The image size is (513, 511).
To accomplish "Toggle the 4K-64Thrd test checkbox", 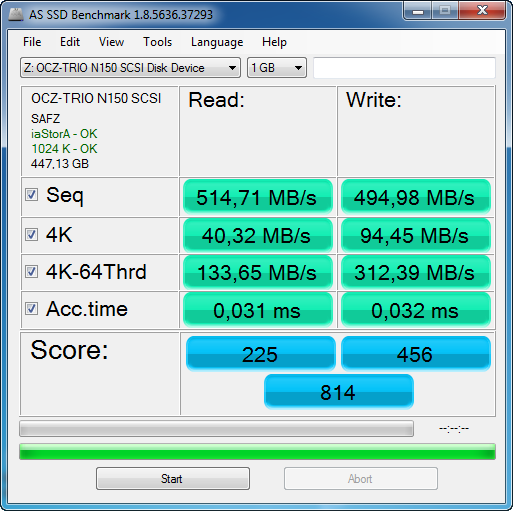I will [x=31, y=271].
